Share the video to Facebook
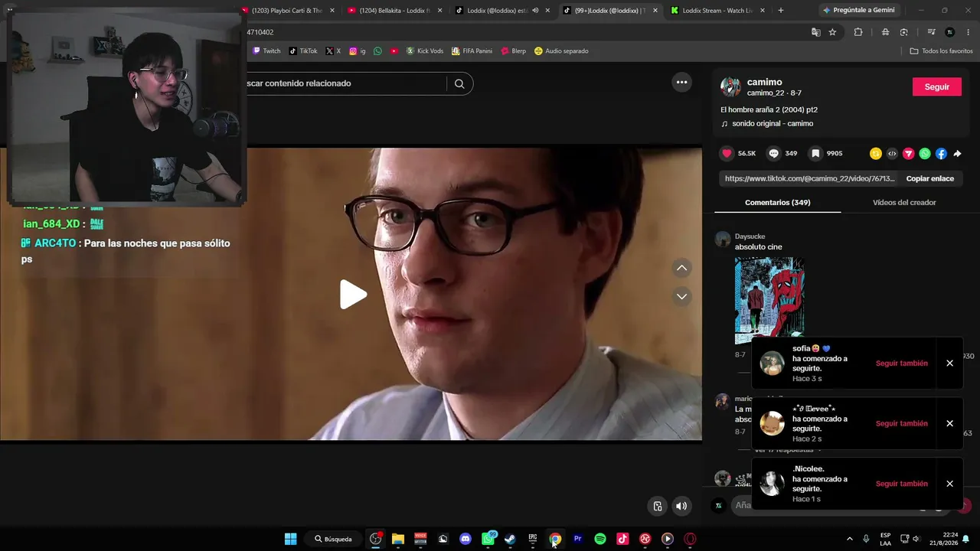Screen dimensions: 980x551 (941, 154)
